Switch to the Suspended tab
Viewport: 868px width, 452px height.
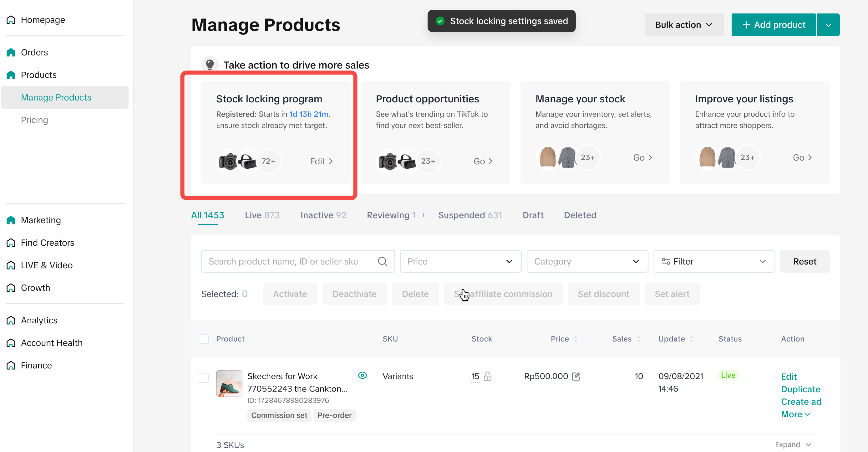click(x=470, y=215)
